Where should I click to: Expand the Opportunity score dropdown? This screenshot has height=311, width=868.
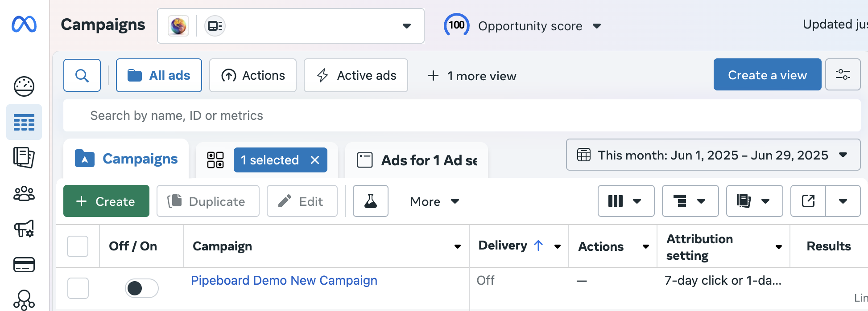598,26
